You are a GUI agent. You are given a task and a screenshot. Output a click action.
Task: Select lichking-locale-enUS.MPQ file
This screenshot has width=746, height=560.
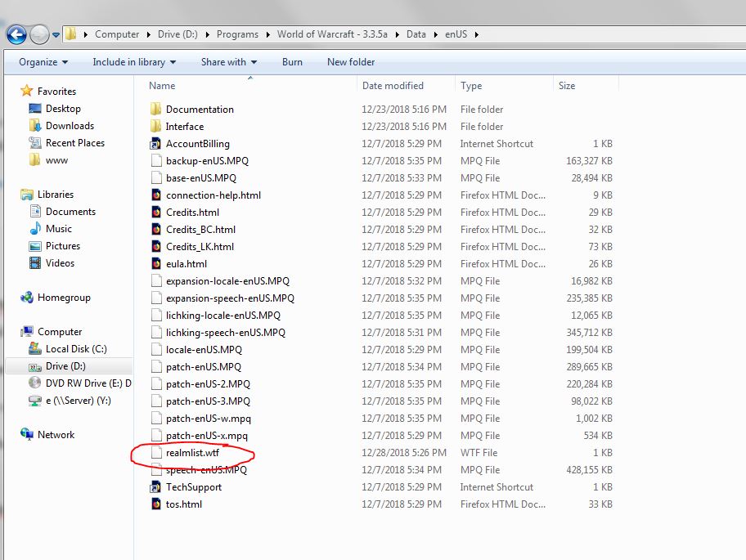[223, 316]
